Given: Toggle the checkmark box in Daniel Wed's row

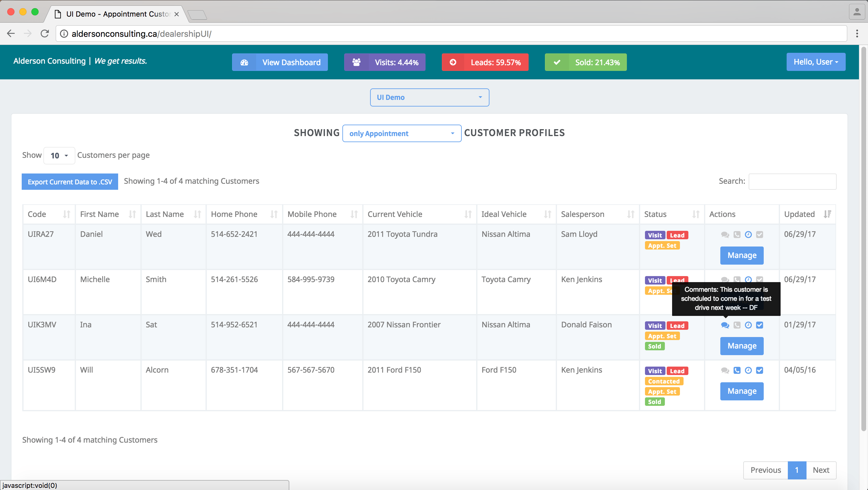Looking at the screenshot, I should [x=759, y=234].
